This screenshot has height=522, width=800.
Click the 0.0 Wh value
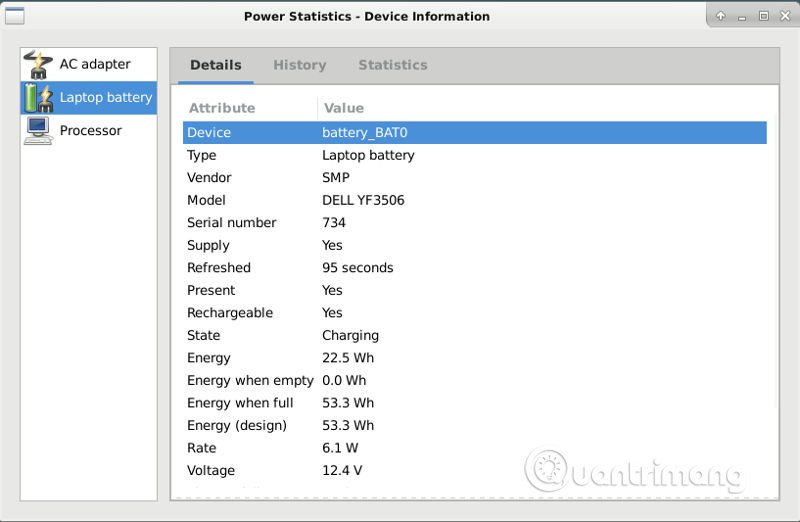coord(344,380)
